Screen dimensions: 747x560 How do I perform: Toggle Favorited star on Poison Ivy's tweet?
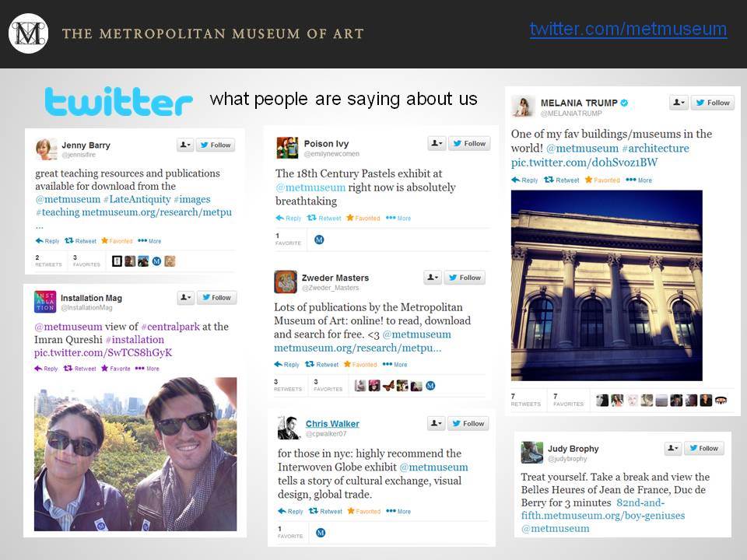[363, 218]
